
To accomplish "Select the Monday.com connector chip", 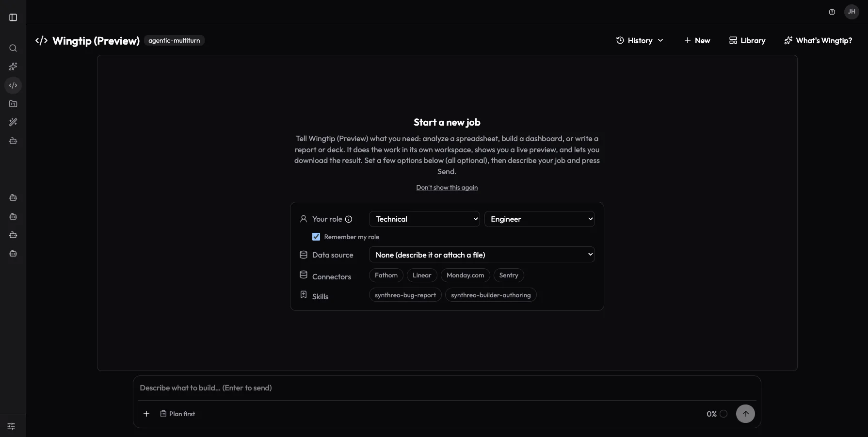I will click(465, 275).
